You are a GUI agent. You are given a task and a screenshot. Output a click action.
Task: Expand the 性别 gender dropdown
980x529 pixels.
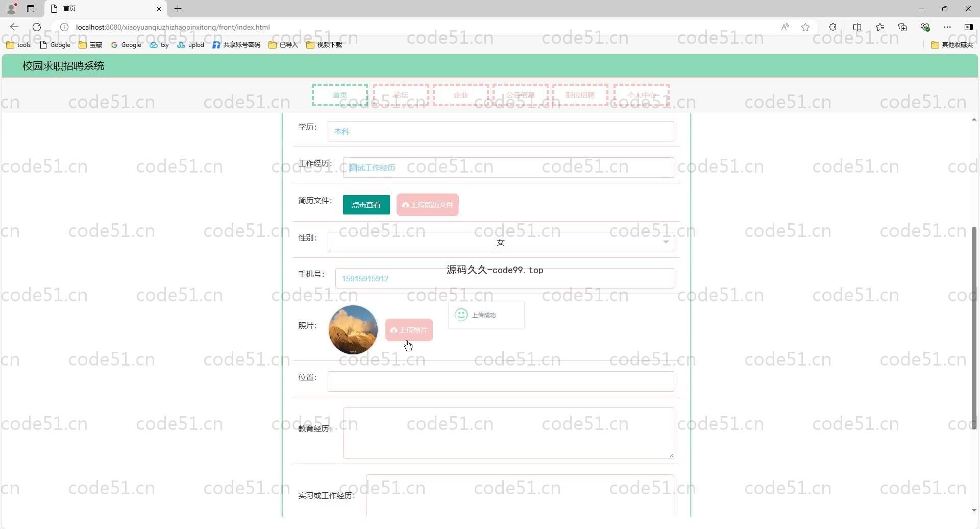pyautogui.click(x=500, y=243)
